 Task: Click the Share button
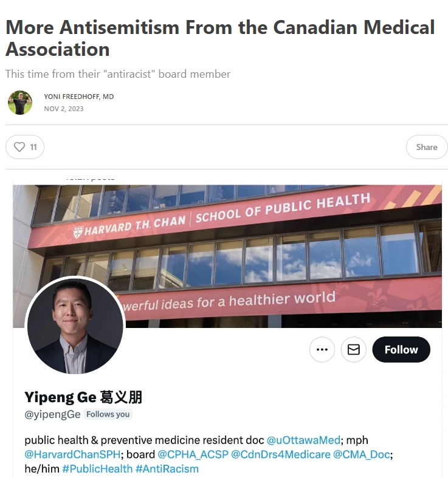[427, 147]
